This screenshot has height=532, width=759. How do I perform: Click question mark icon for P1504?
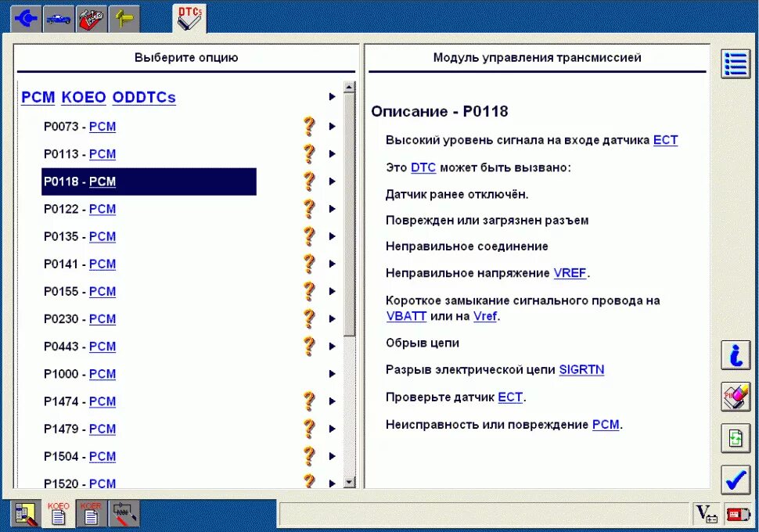(309, 456)
